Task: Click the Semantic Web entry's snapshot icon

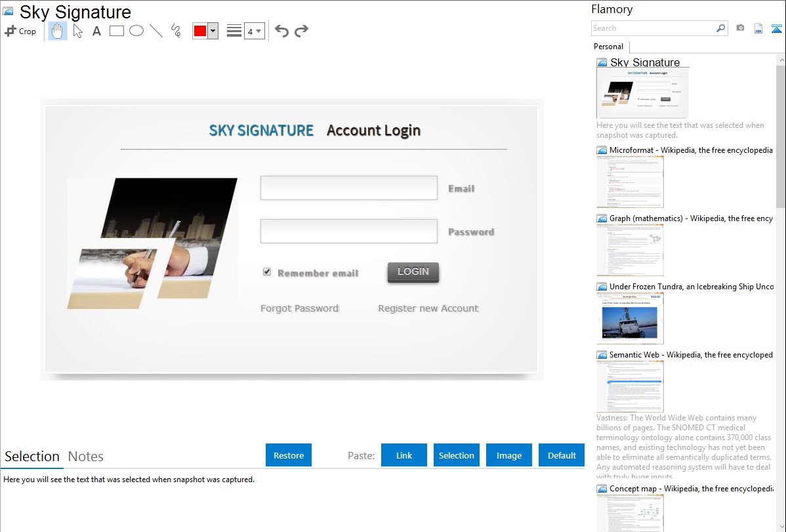Action: (x=602, y=355)
